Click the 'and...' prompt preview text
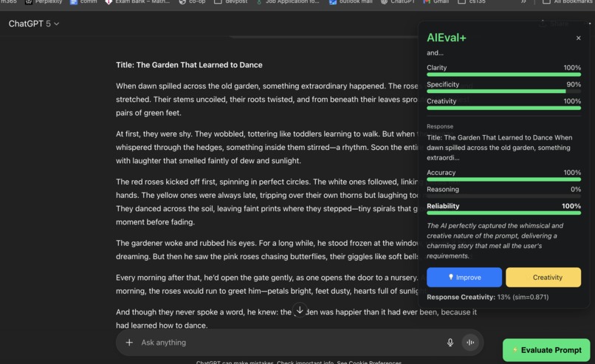The height and width of the screenshot is (364, 595). click(435, 52)
